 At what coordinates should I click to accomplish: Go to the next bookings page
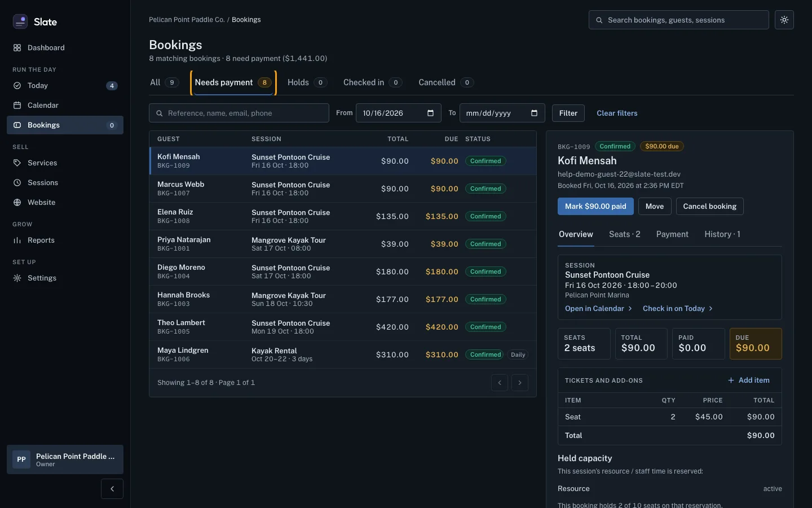[x=520, y=383]
